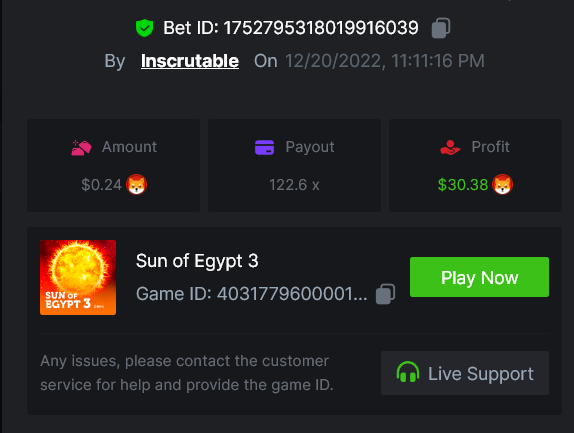
Task: Click the red Profit hand icon
Action: [x=450, y=148]
